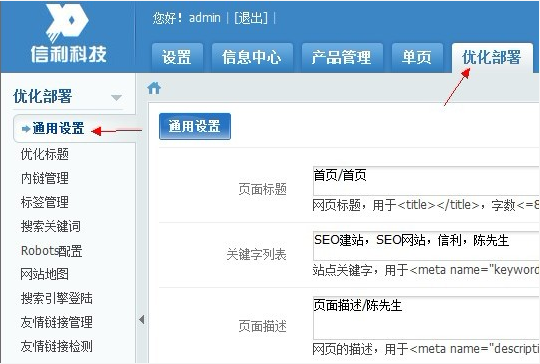This screenshot has height=364, width=540.
Task: Click into the 关键字列表 text field
Action: (x=426, y=246)
